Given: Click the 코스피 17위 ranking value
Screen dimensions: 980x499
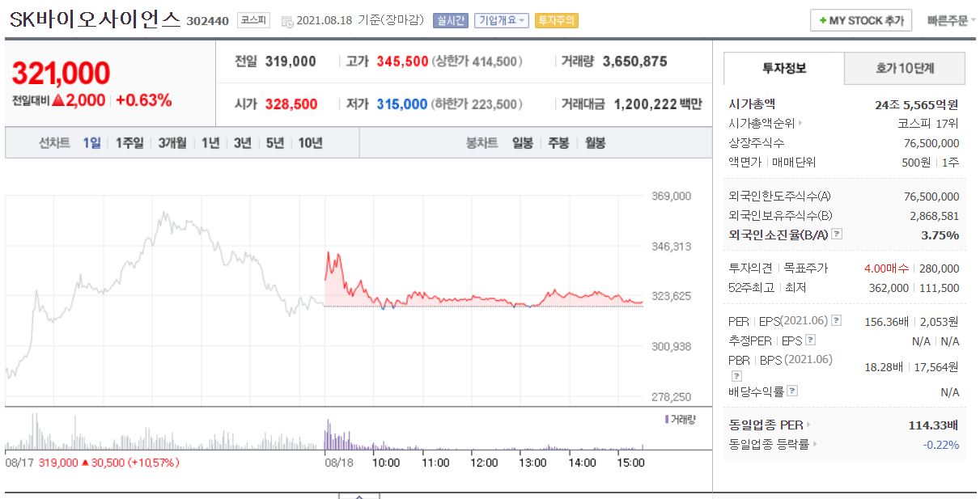Looking at the screenshot, I should (x=928, y=124).
